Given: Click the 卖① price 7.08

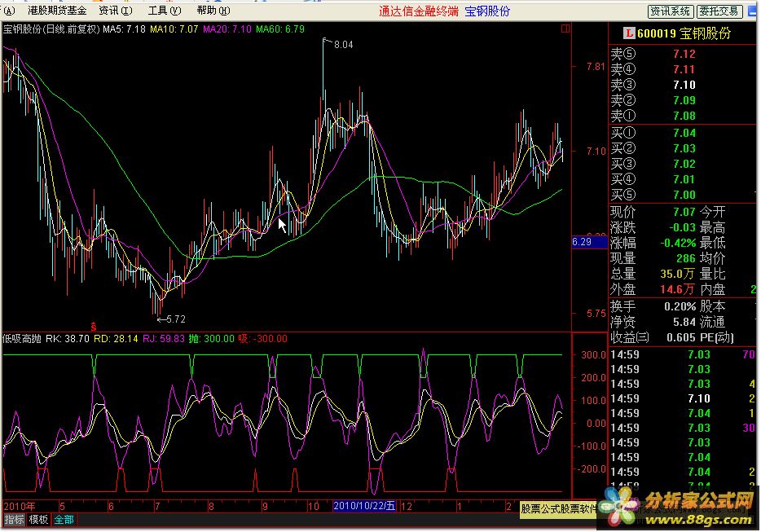Looking at the screenshot, I should click(684, 116).
